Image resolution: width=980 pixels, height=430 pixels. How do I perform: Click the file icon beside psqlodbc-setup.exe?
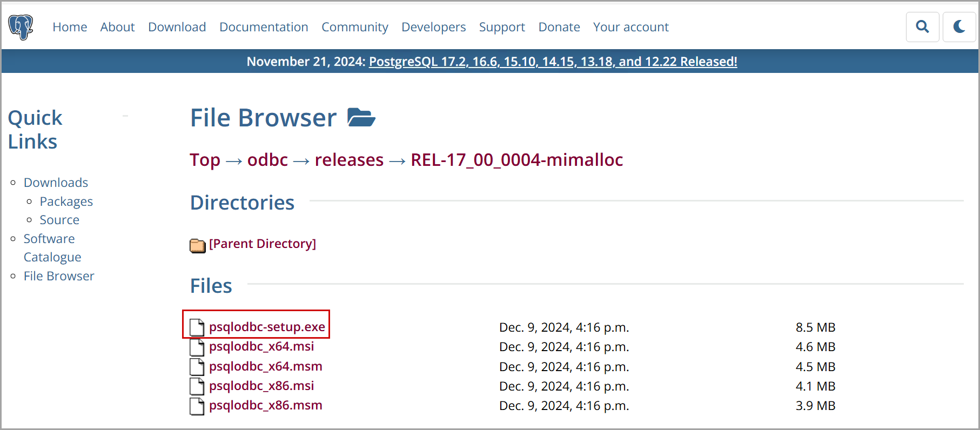pos(197,327)
